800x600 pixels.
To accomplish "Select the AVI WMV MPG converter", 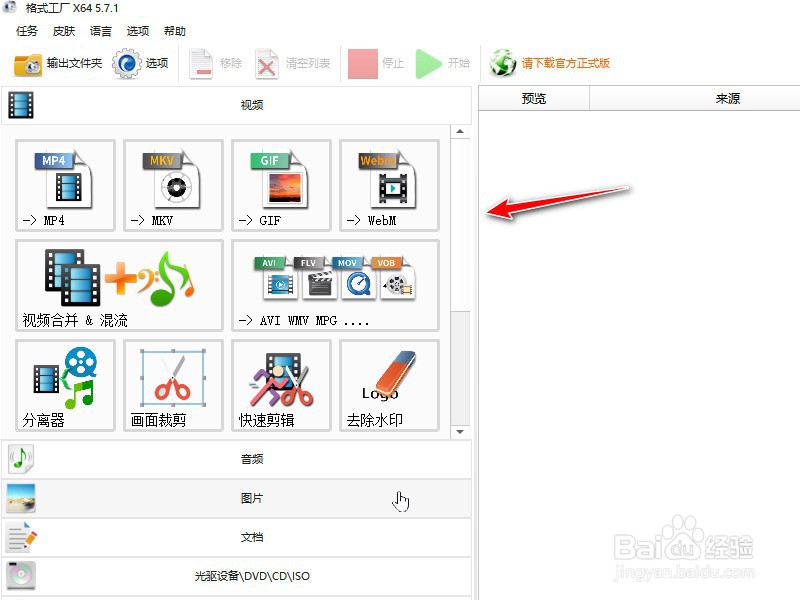I will pyautogui.click(x=335, y=285).
